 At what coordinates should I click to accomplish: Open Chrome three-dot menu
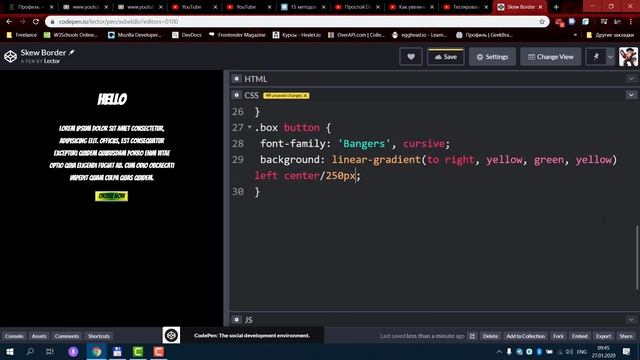631,22
